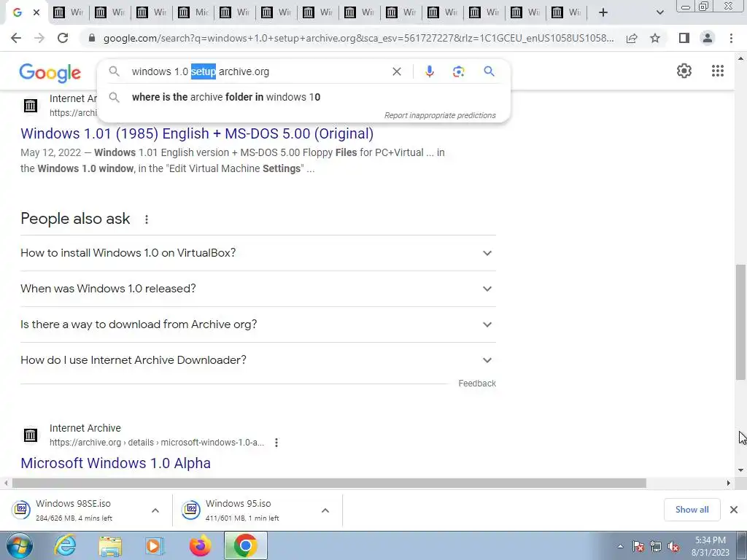Click the Internet Archive favicon of Alpha result
The image size is (747, 560).
31,435
